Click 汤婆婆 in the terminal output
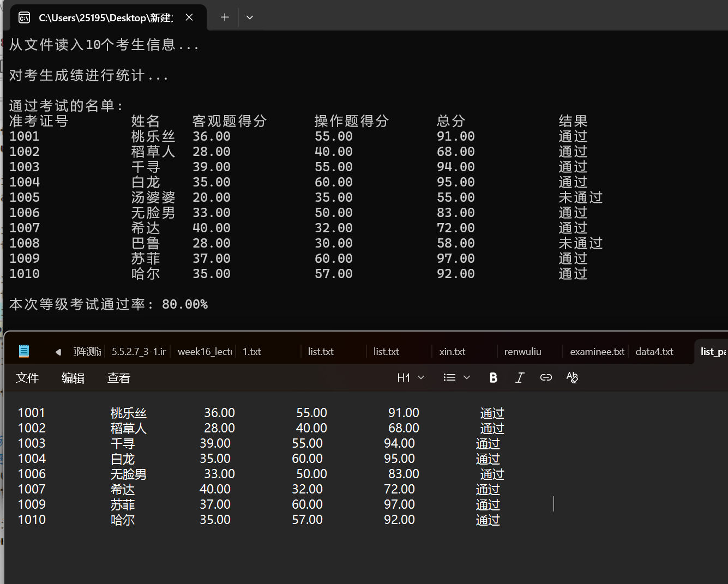728x584 pixels. 153,197
